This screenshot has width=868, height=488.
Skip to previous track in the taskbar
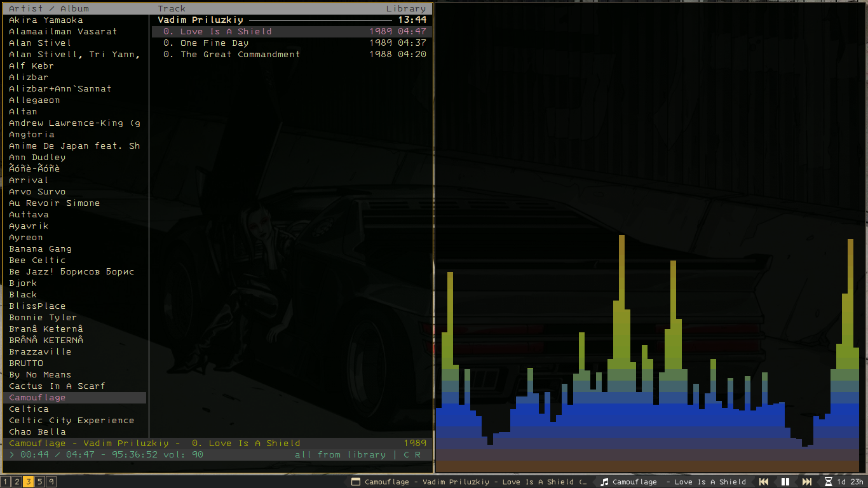click(x=764, y=482)
